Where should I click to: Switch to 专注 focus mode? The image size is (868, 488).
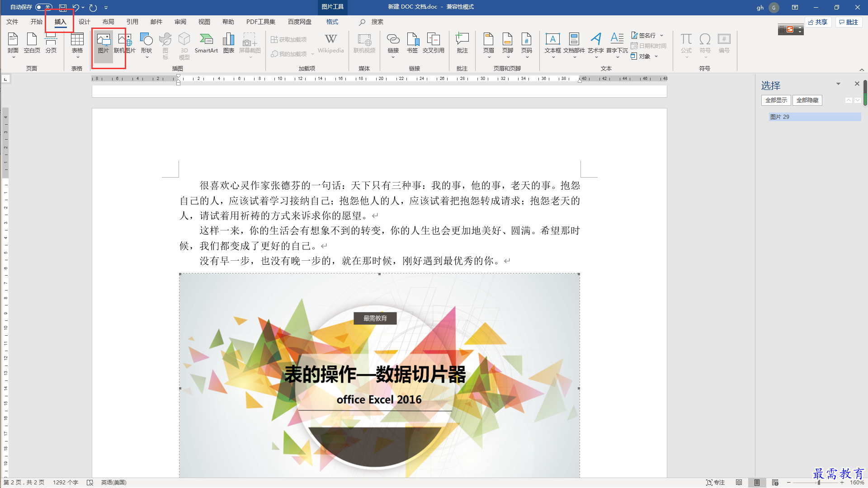point(716,483)
